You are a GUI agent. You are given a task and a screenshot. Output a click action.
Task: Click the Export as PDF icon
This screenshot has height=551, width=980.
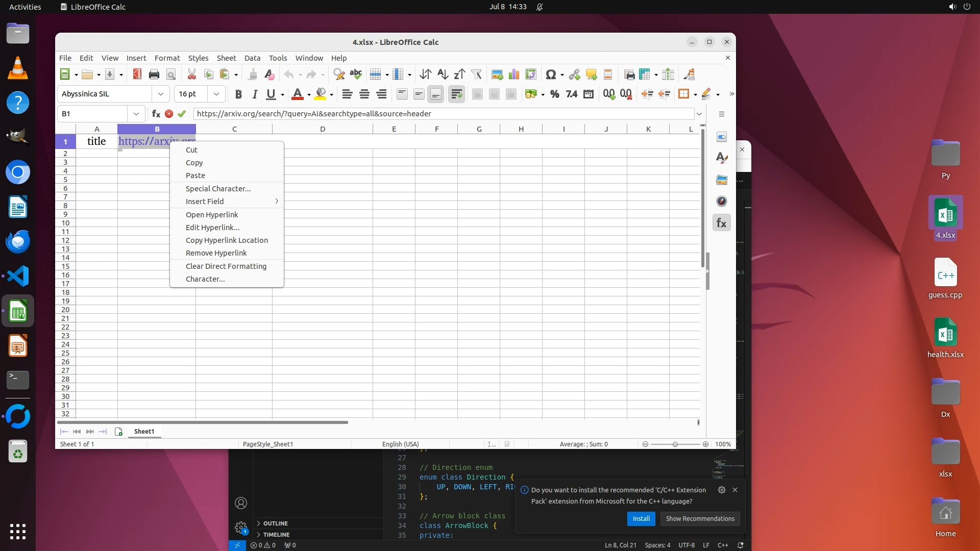tap(137, 74)
